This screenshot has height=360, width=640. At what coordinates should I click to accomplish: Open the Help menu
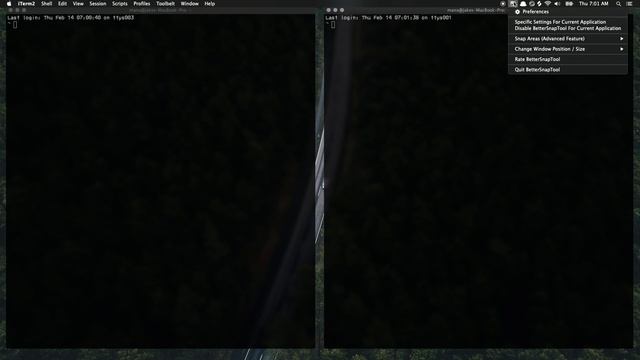click(x=210, y=4)
